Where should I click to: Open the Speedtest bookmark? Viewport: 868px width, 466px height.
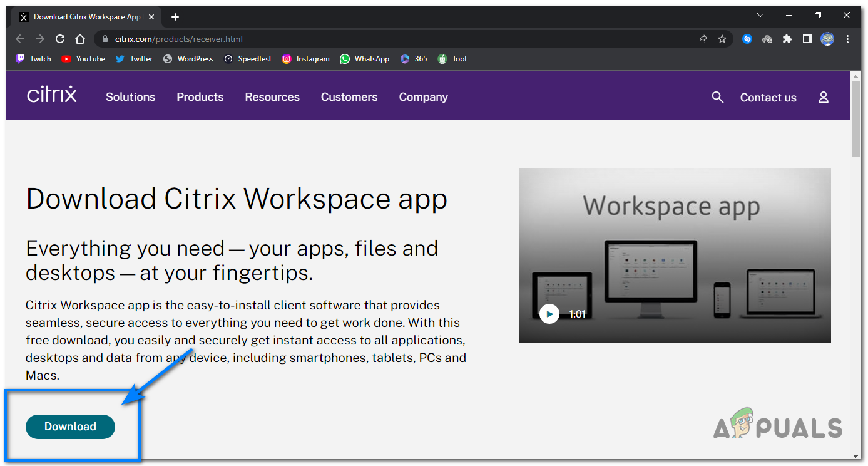coord(247,59)
